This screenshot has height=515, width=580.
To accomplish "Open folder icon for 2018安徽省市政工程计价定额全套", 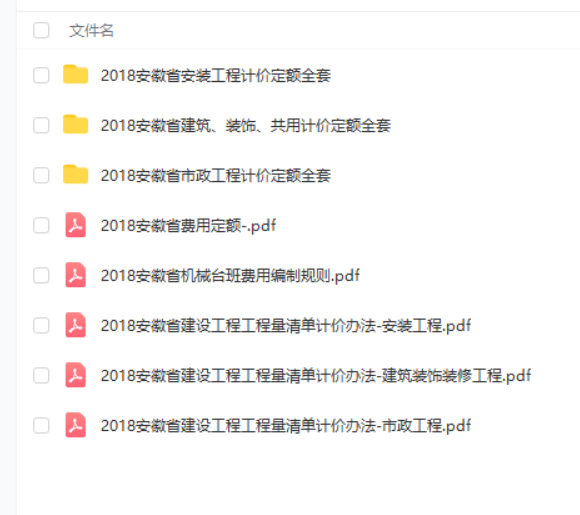I will click(75, 175).
